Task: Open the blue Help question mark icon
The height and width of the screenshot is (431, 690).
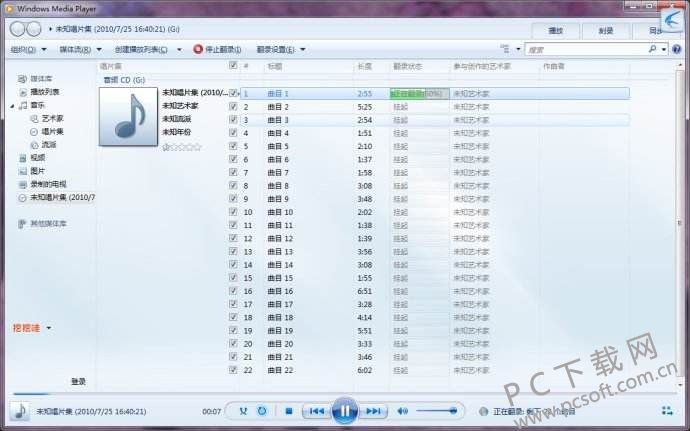Action: (677, 49)
